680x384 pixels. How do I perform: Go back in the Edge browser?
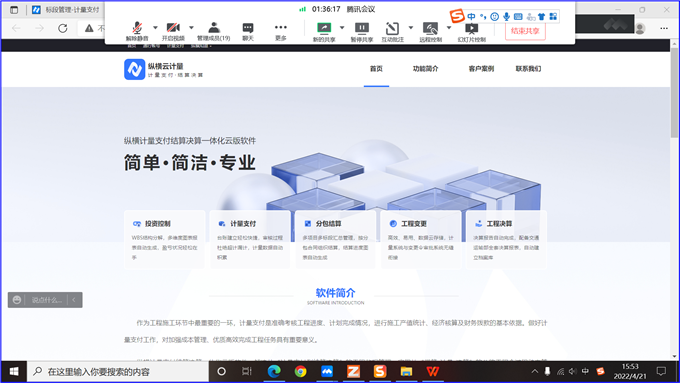16,28
